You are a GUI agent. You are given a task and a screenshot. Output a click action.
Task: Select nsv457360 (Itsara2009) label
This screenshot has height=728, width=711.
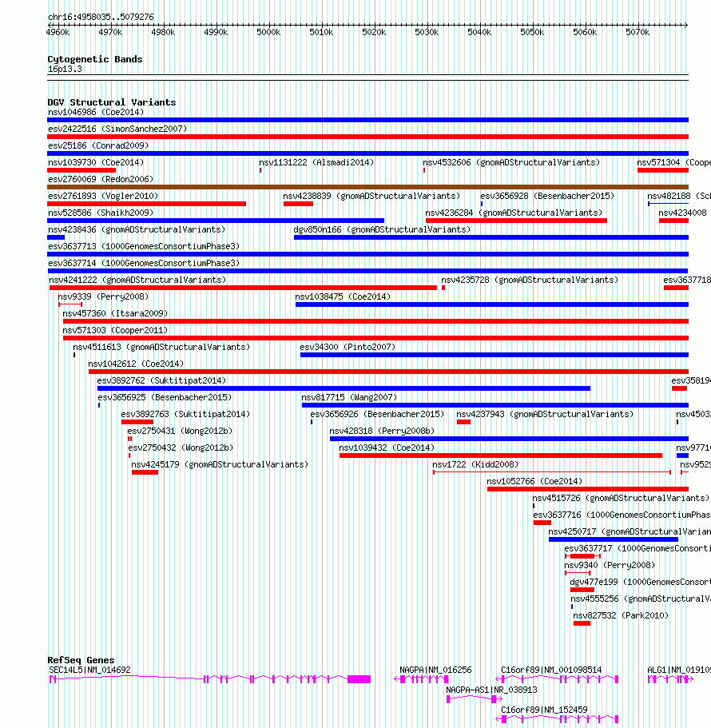tap(115, 313)
